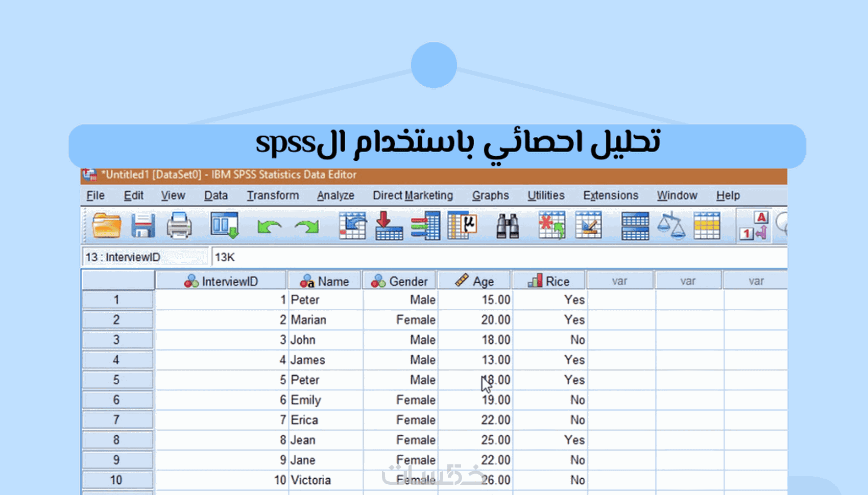Image resolution: width=868 pixels, height=495 pixels.
Task: Select the Gender column header
Action: pos(399,281)
